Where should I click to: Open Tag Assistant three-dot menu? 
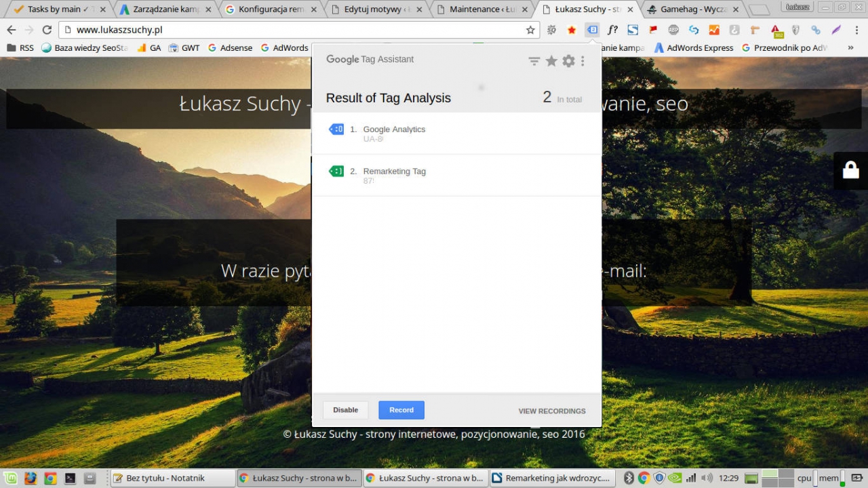click(583, 61)
